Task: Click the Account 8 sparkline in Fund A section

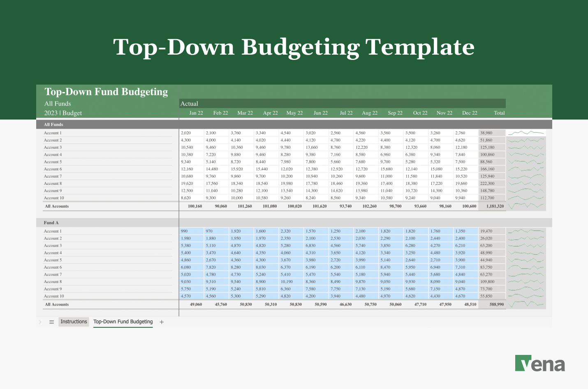Action: (526, 281)
